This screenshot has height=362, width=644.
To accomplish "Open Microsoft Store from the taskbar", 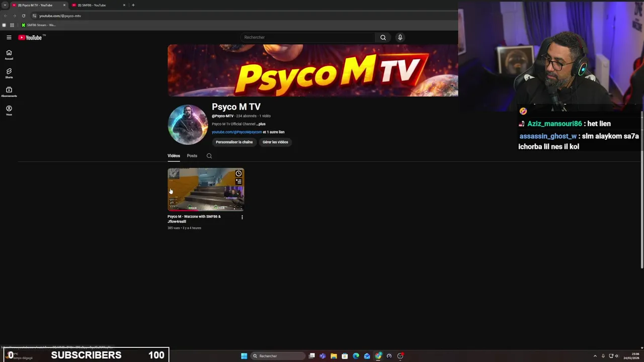I will (345, 356).
